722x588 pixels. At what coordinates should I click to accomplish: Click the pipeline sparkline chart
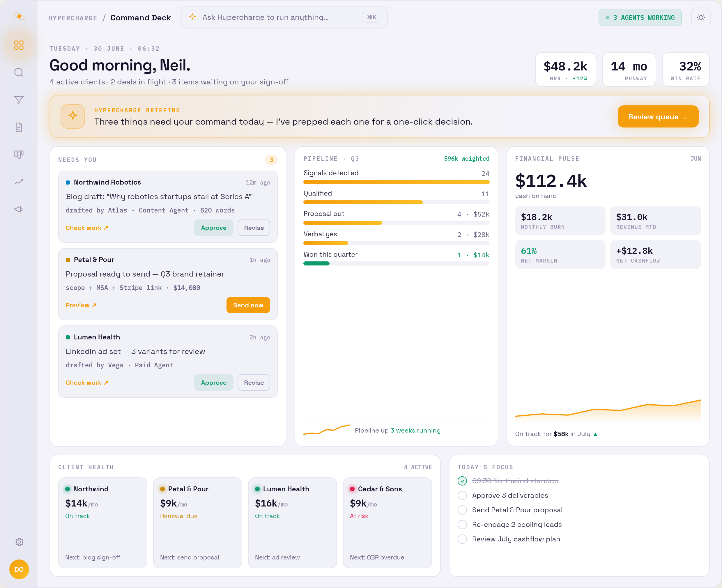327,429
